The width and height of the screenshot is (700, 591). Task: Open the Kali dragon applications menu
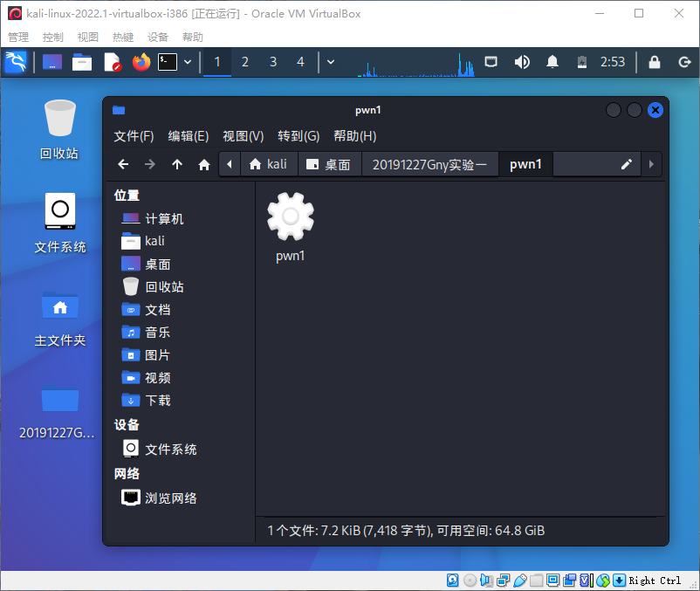click(16, 62)
